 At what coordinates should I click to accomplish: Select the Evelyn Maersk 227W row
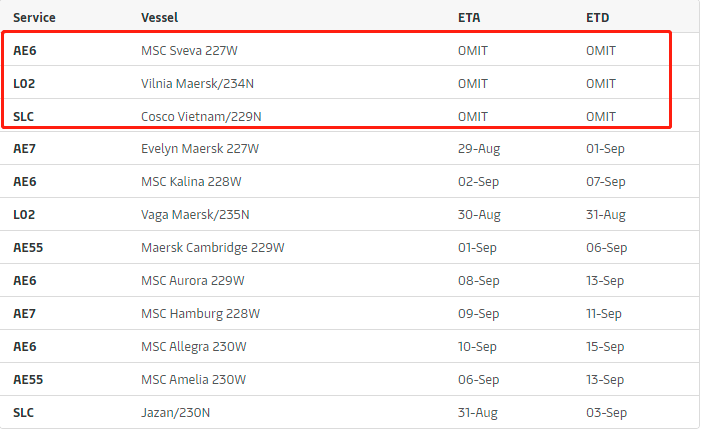tap(200, 149)
